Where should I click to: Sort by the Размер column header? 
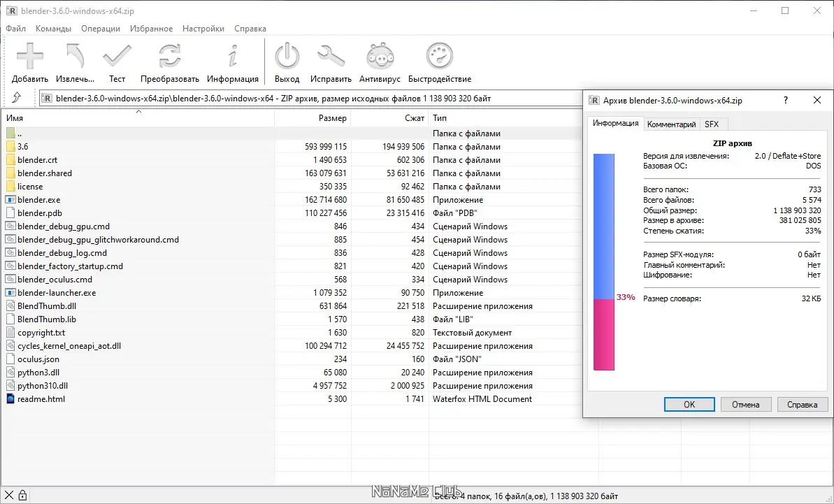(312, 118)
